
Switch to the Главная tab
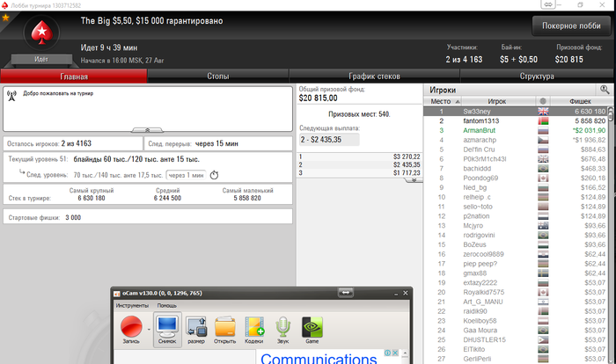pyautogui.click(x=74, y=76)
